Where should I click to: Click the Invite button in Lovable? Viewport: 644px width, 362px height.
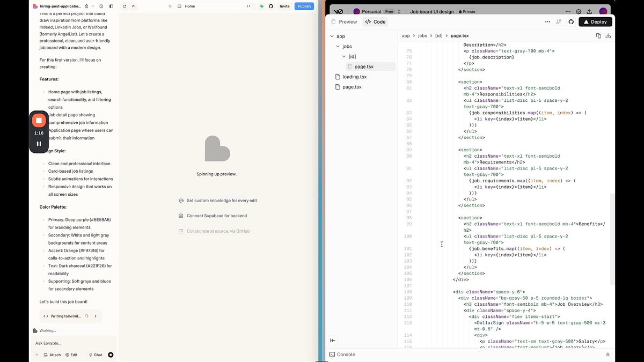(284, 6)
